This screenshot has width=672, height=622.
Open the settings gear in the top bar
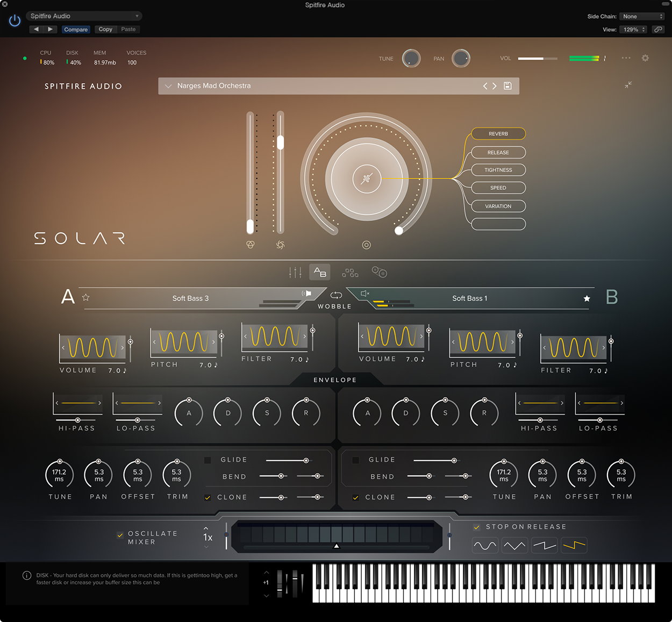(x=645, y=58)
